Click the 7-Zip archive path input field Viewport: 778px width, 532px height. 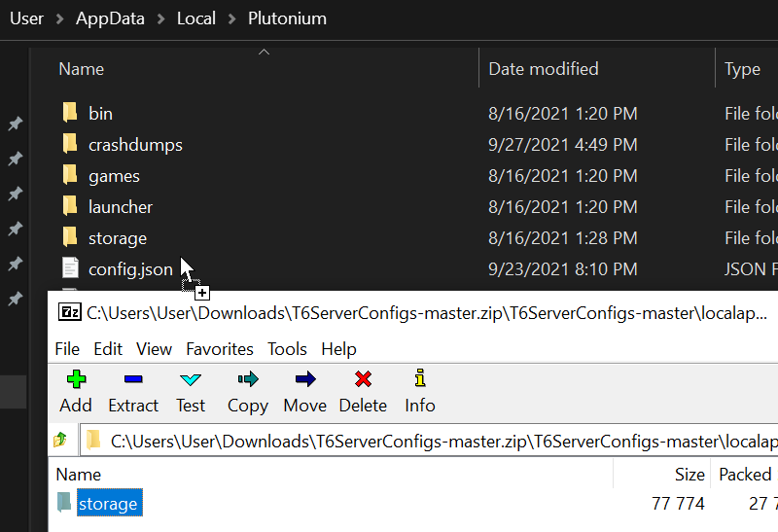(438, 441)
